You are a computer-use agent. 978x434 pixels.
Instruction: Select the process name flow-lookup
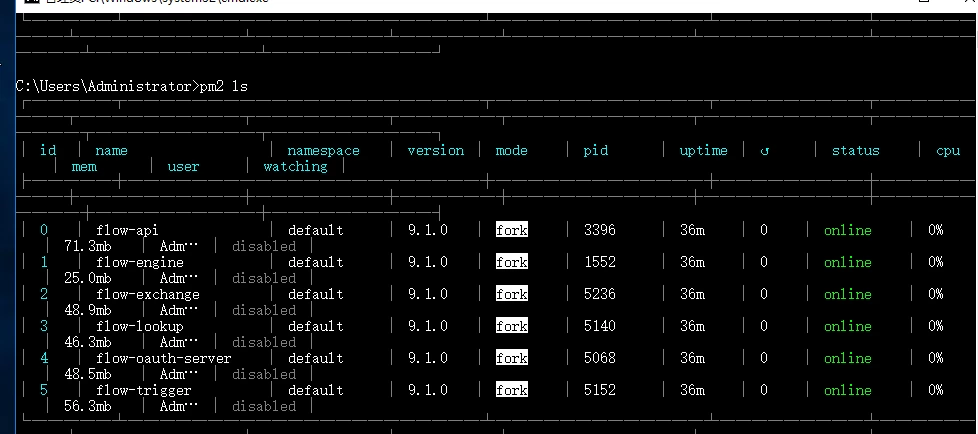pyautogui.click(x=140, y=326)
